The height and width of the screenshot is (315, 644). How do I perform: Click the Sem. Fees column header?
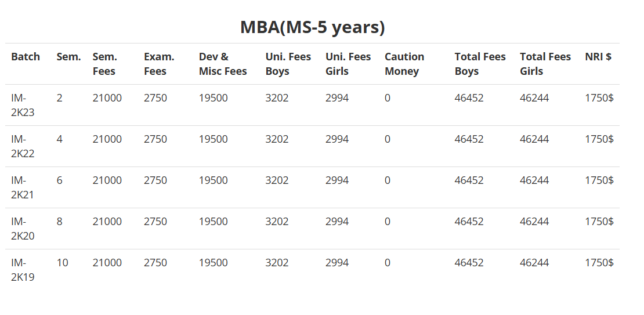[x=104, y=64]
